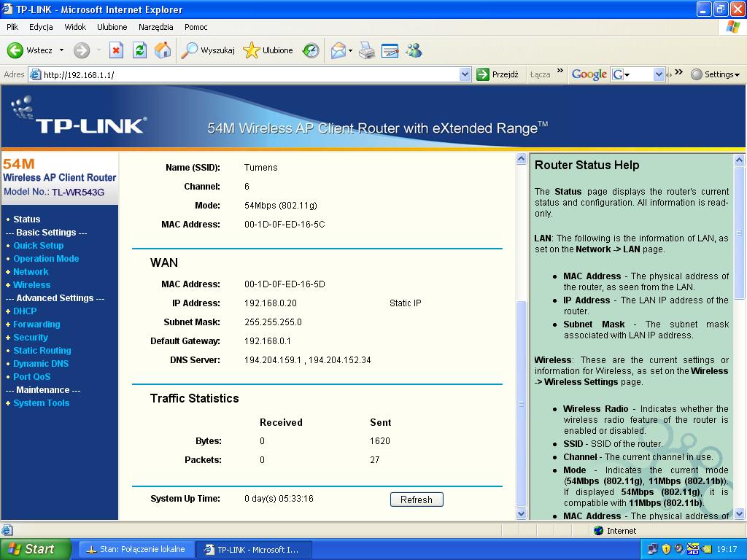Click the status page scroll-down arrow

[x=521, y=514]
